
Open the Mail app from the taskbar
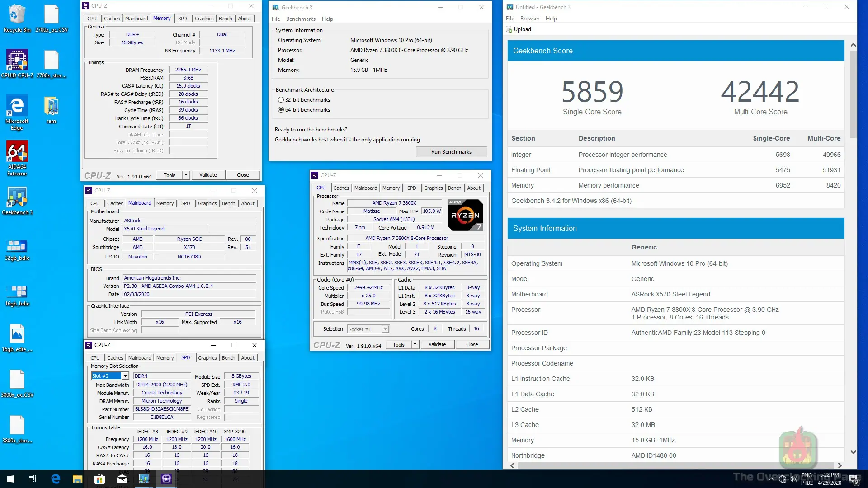pos(122,479)
